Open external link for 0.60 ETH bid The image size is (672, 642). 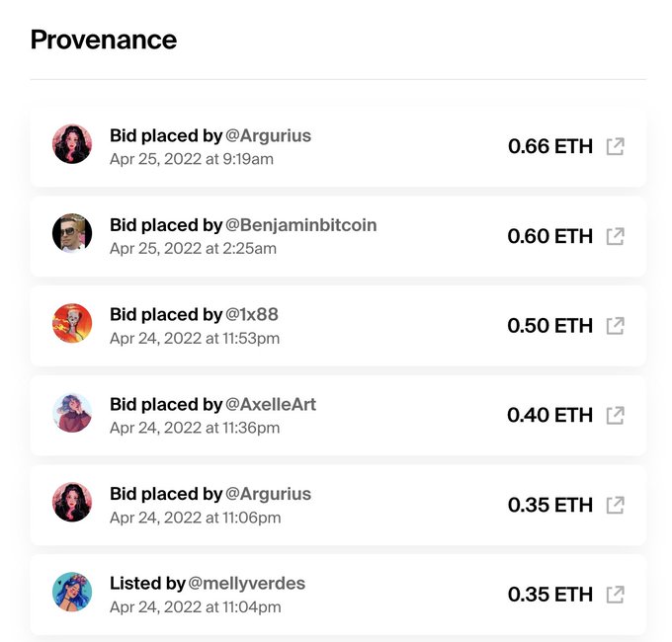tap(615, 236)
